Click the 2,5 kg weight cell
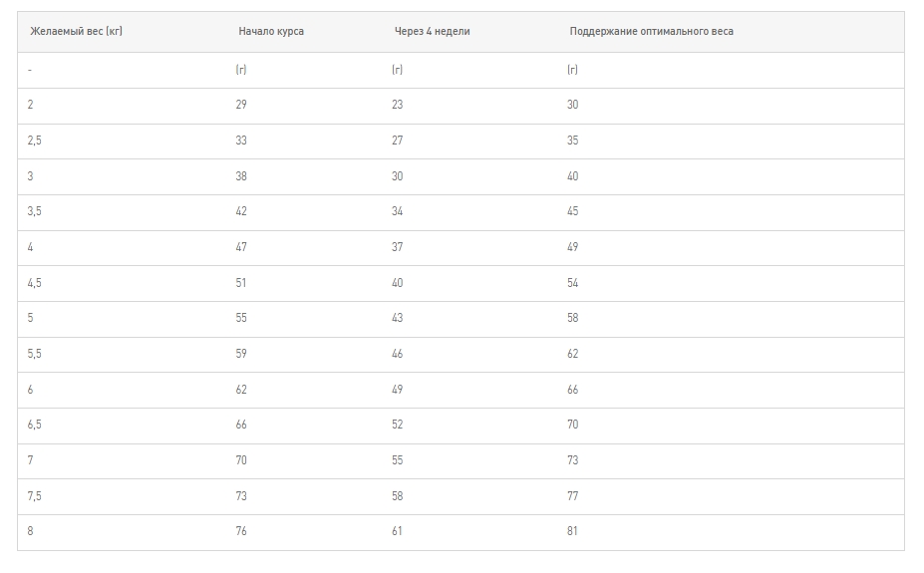 (35, 141)
